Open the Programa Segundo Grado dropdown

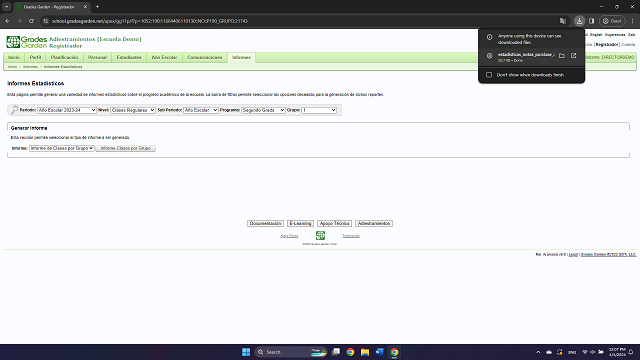(263, 110)
